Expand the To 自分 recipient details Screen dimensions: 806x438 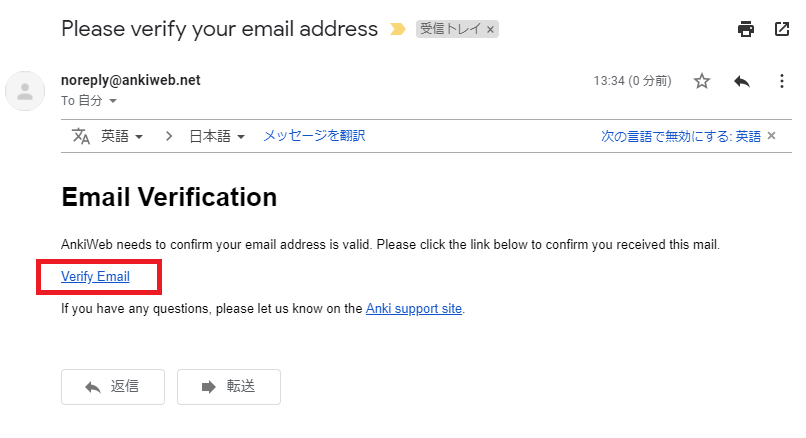[x=113, y=101]
